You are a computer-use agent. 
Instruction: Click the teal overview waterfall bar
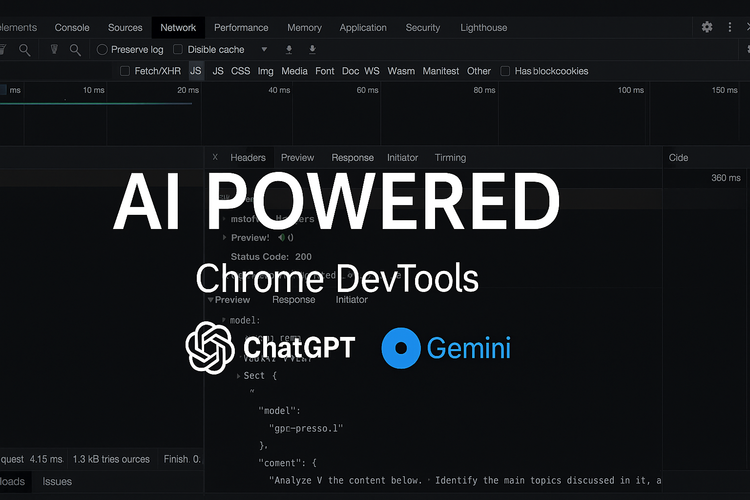click(96, 103)
